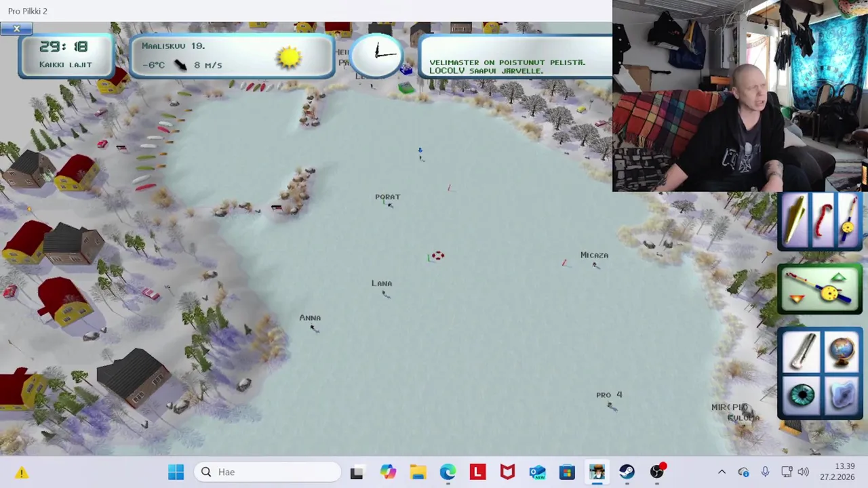
Task: Lower the line with the red down arrow
Action: tap(797, 299)
